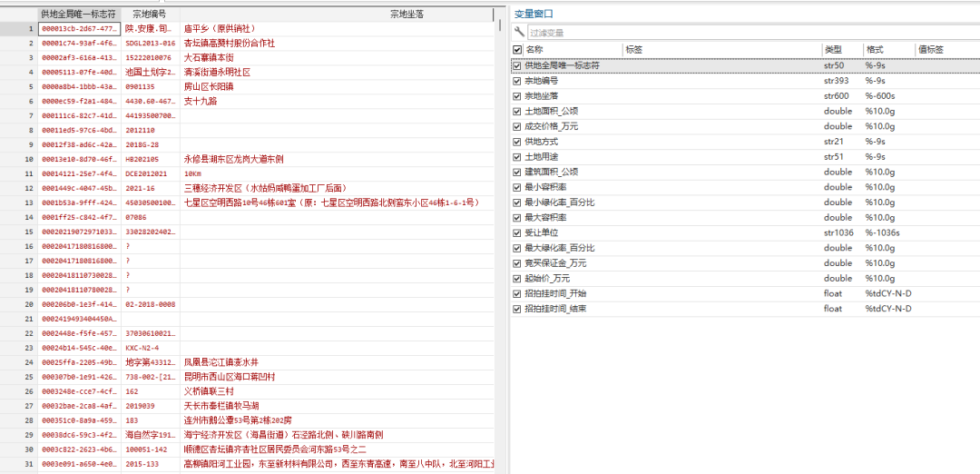This screenshot has height=474, width=980.
Task: Click the 值标签 column header in variables window
Action: point(947,49)
